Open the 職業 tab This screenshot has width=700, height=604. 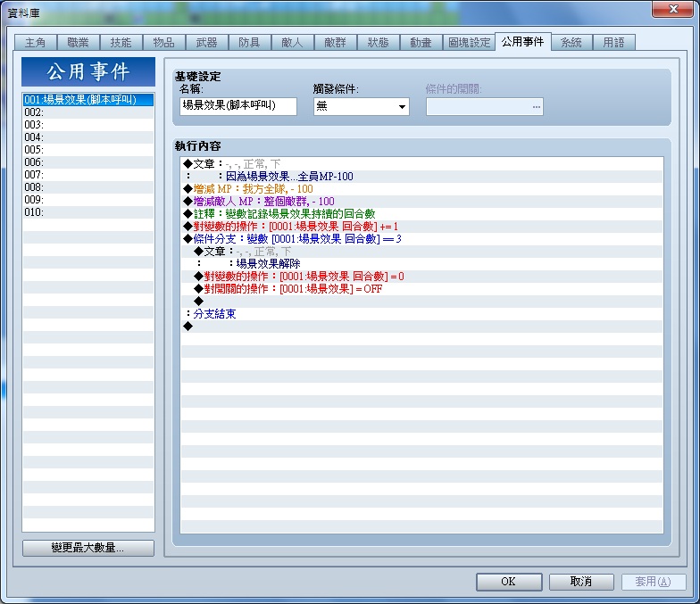(79, 43)
